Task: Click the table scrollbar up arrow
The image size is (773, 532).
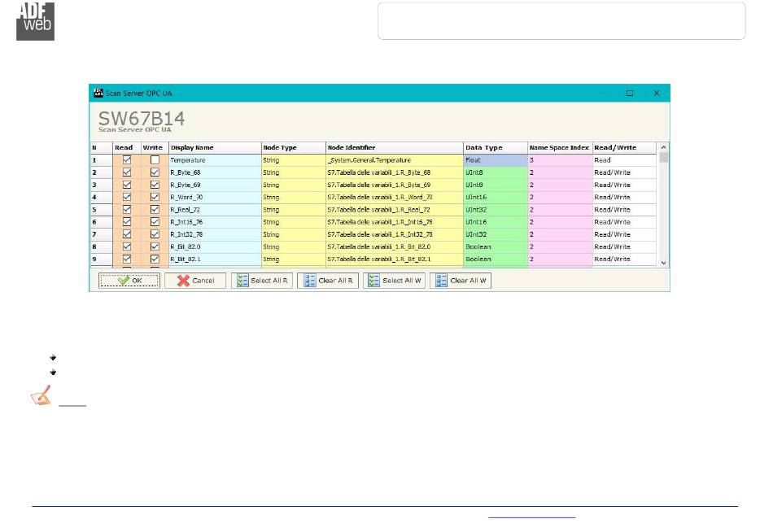Action: [663, 147]
